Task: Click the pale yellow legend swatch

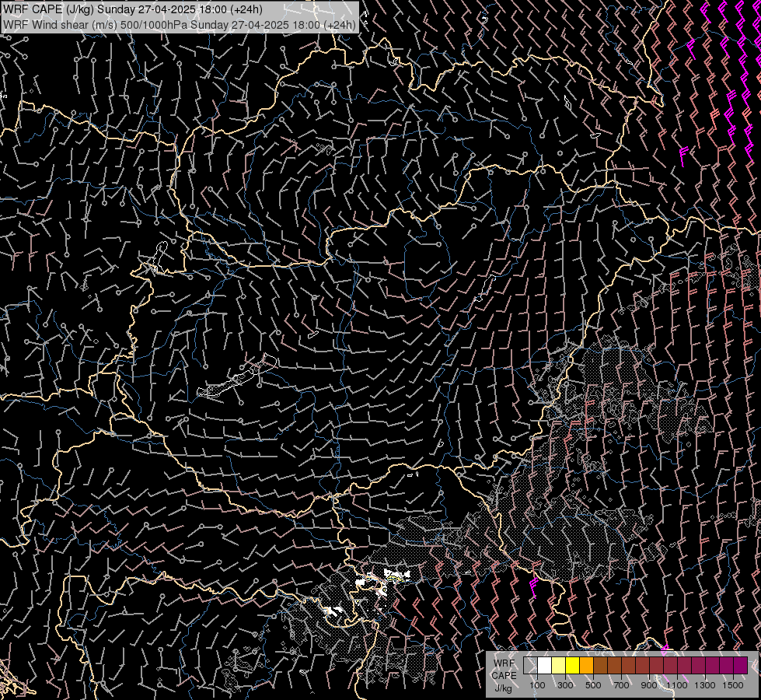Action: point(559,666)
